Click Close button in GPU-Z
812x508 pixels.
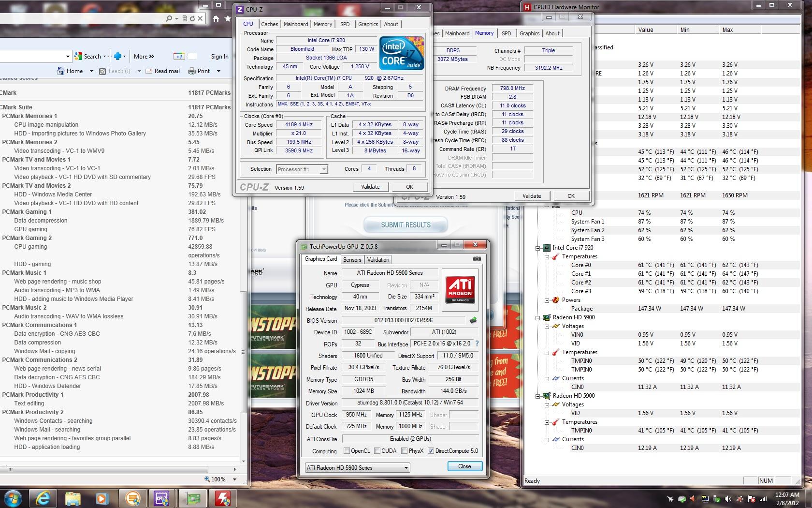click(464, 466)
